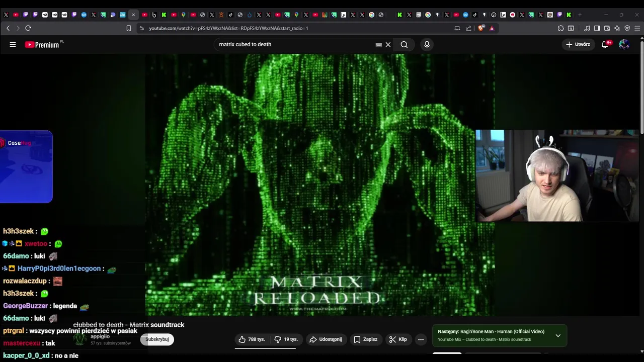
Task: Create a clip with the Klip button
Action: coord(398,339)
